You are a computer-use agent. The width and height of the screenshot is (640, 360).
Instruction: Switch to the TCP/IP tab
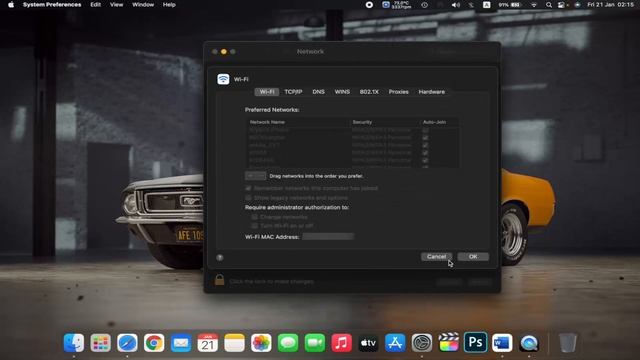pos(293,92)
